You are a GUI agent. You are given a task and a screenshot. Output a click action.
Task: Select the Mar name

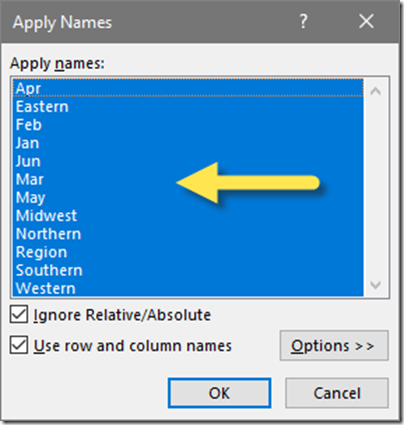tap(188, 179)
